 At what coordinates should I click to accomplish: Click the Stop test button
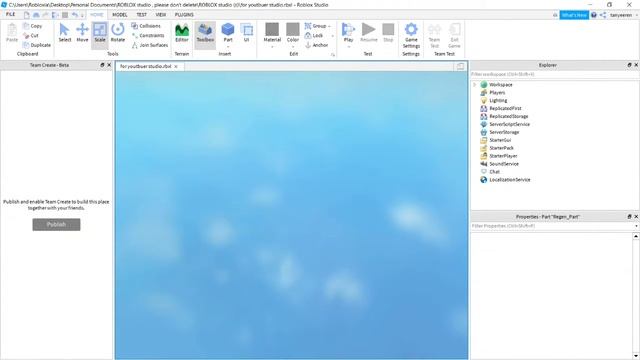(x=388, y=33)
